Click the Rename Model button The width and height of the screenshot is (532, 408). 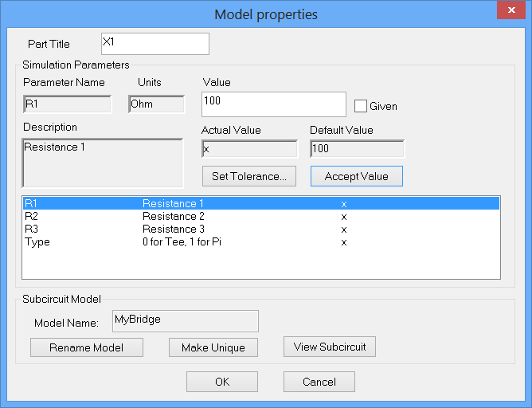86,347
